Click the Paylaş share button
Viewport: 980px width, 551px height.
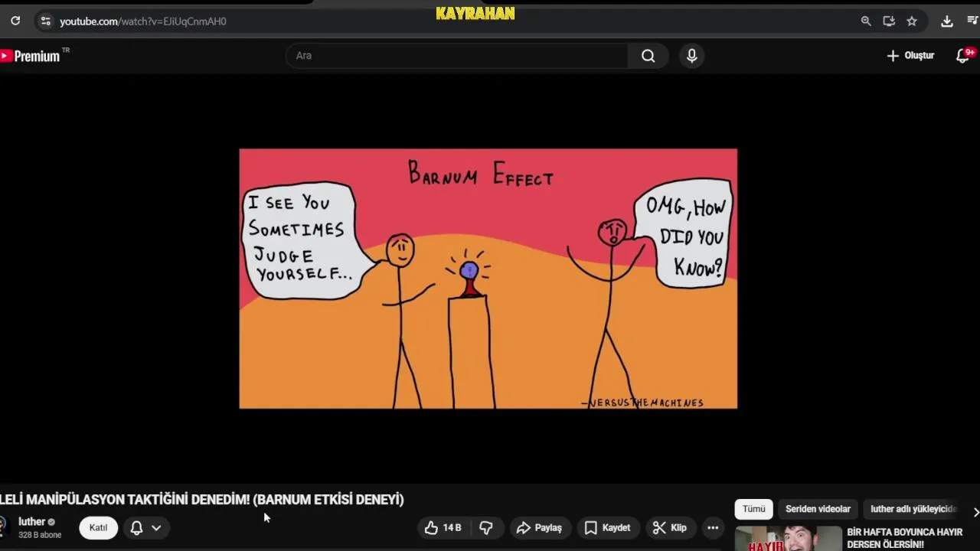tap(539, 527)
